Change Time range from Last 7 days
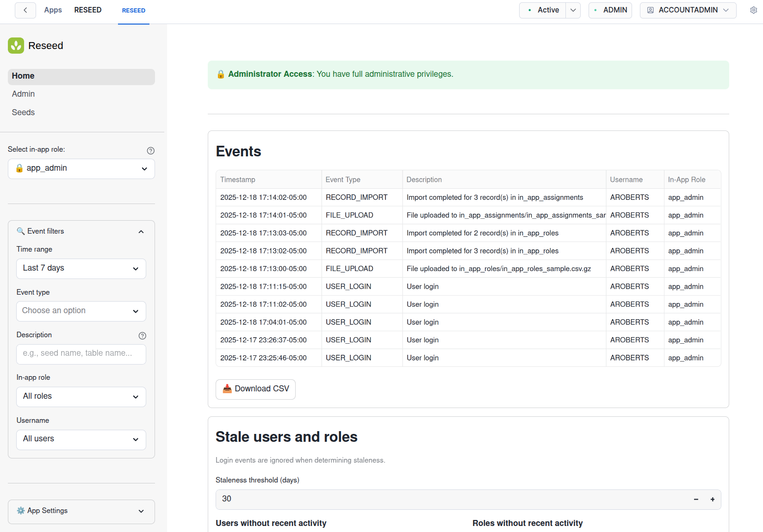Screen dimensions: 763x532 81,268
